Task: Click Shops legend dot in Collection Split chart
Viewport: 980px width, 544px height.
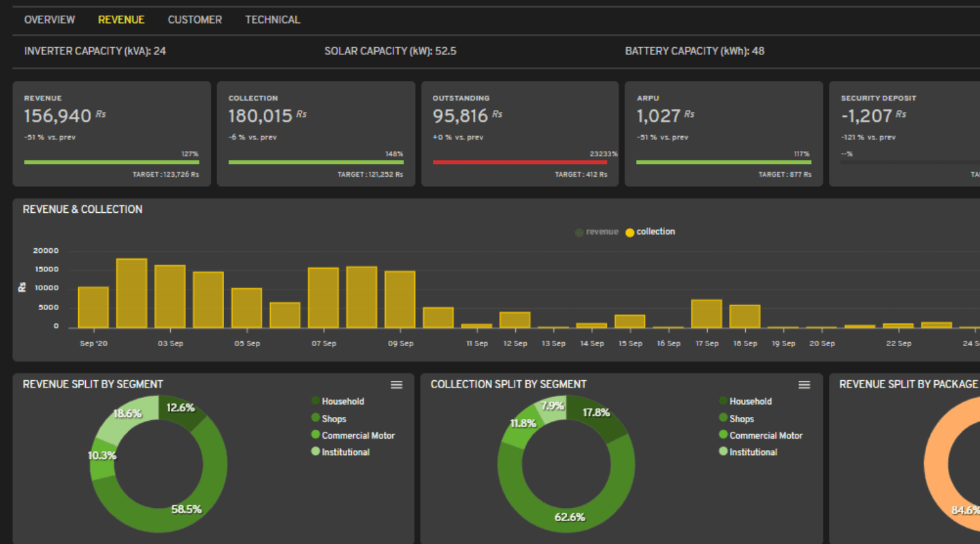Action: point(723,418)
